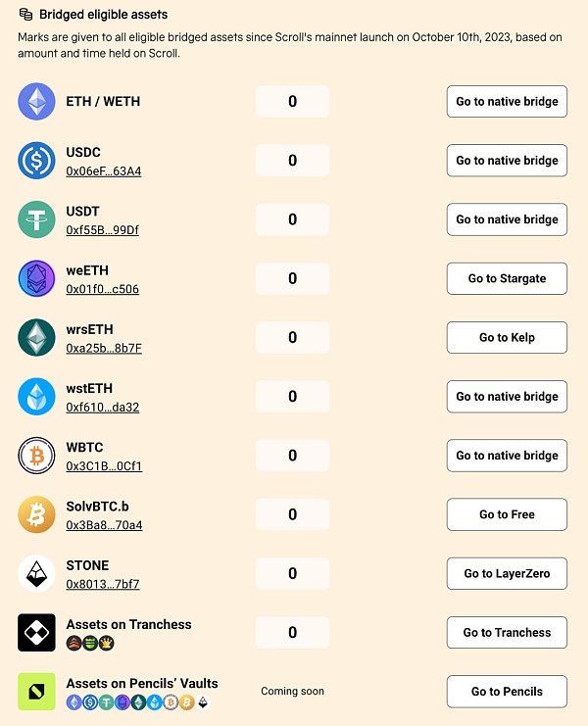Click the ETH / WETH token icon

coord(37,102)
